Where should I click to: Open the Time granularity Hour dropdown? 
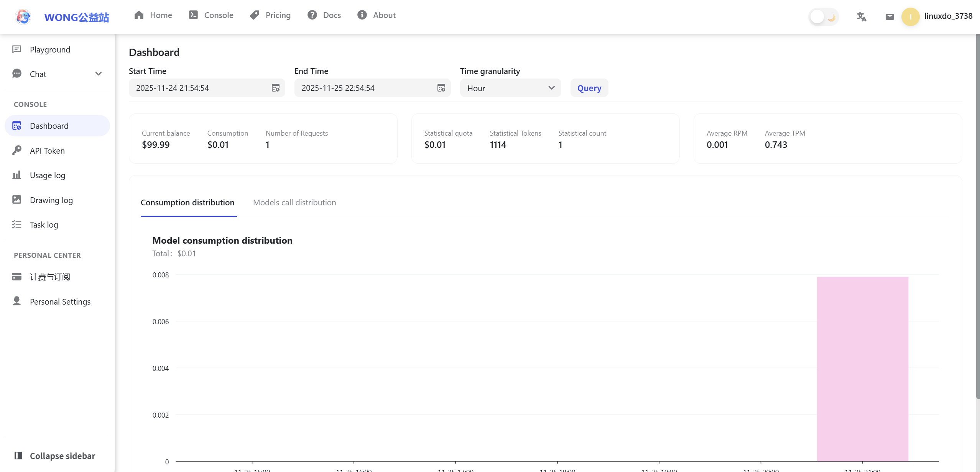[x=510, y=88]
